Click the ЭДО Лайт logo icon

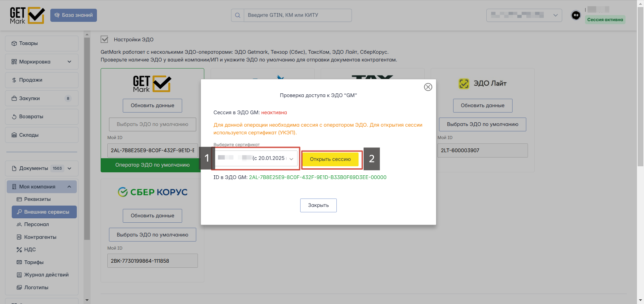(x=464, y=84)
